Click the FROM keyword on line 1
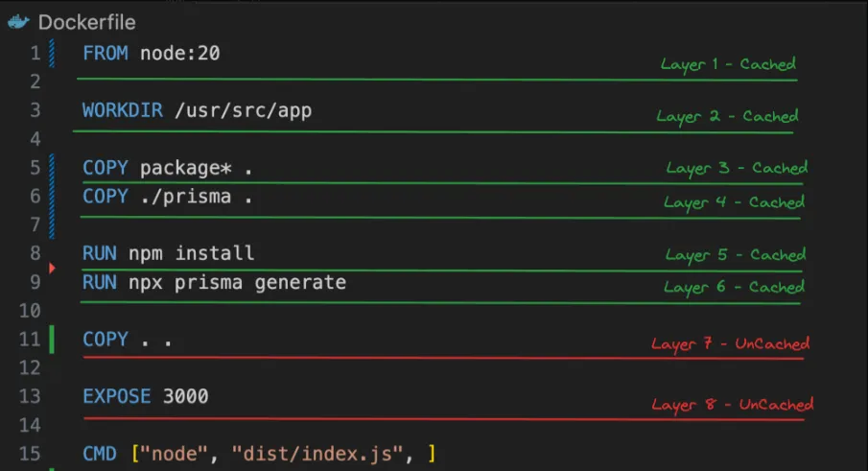868x471 pixels. [106, 54]
